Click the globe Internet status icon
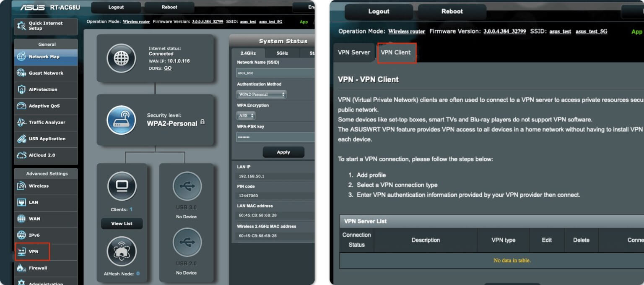 click(121, 58)
